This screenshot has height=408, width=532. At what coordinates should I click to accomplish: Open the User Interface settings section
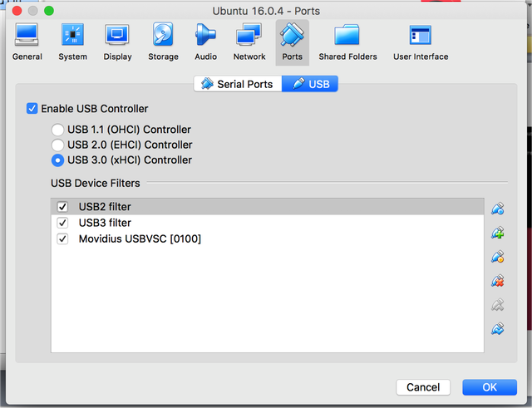421,42
